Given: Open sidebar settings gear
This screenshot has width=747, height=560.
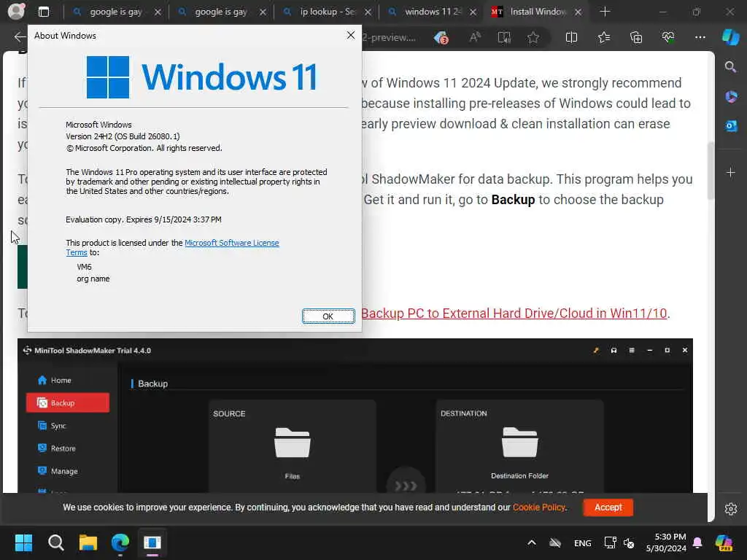Looking at the screenshot, I should click(731, 508).
